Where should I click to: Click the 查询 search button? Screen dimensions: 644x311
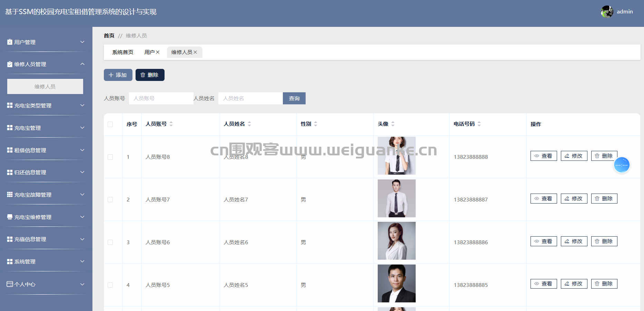(294, 98)
